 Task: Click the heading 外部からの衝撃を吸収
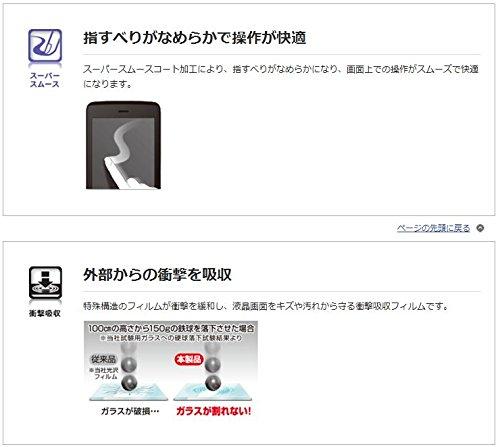(157, 275)
